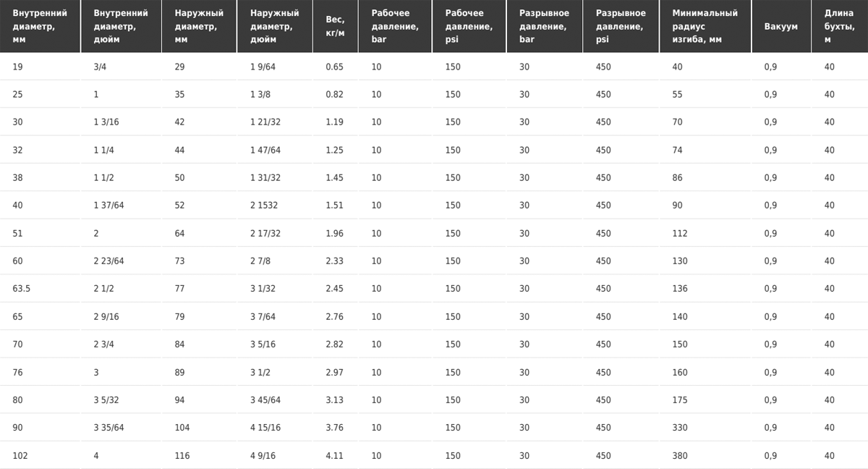Click the 'Внутренний диаметр, дюйм' column header
The height and width of the screenshot is (469, 868).
(121, 26)
